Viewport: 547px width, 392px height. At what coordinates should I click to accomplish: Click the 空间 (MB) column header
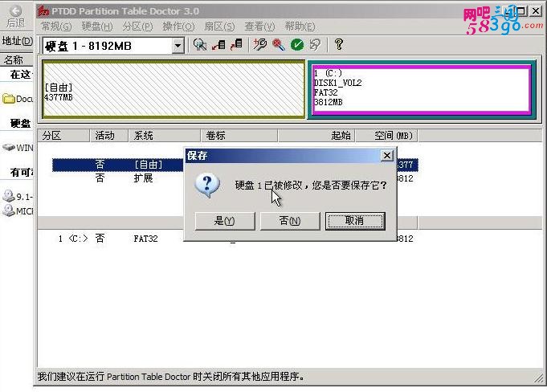tap(386, 135)
